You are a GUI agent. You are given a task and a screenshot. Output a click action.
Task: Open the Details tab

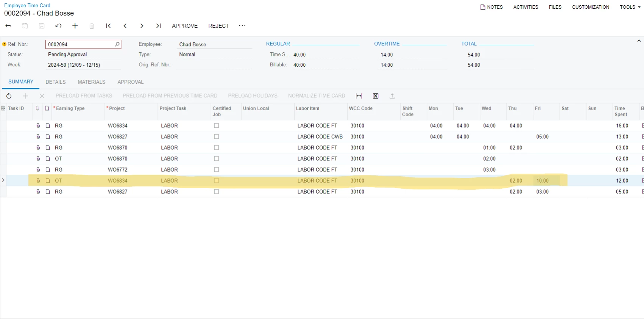click(56, 82)
